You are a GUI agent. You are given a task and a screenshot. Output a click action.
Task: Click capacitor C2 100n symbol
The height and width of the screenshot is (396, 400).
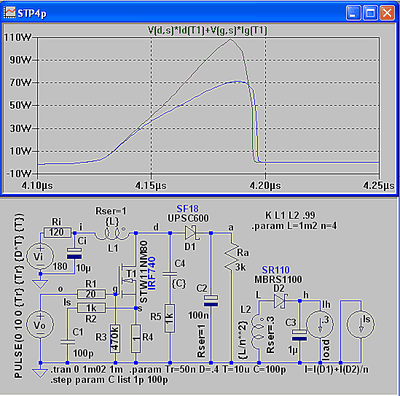pos(211,300)
